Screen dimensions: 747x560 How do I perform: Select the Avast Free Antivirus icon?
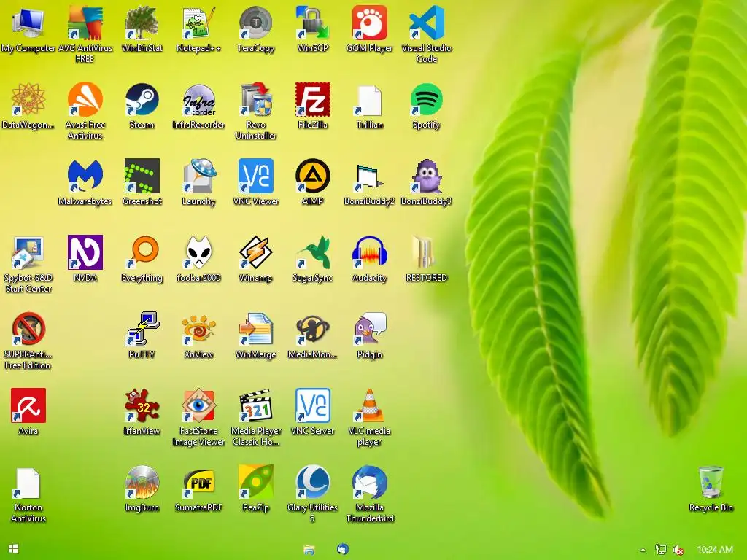(85, 99)
